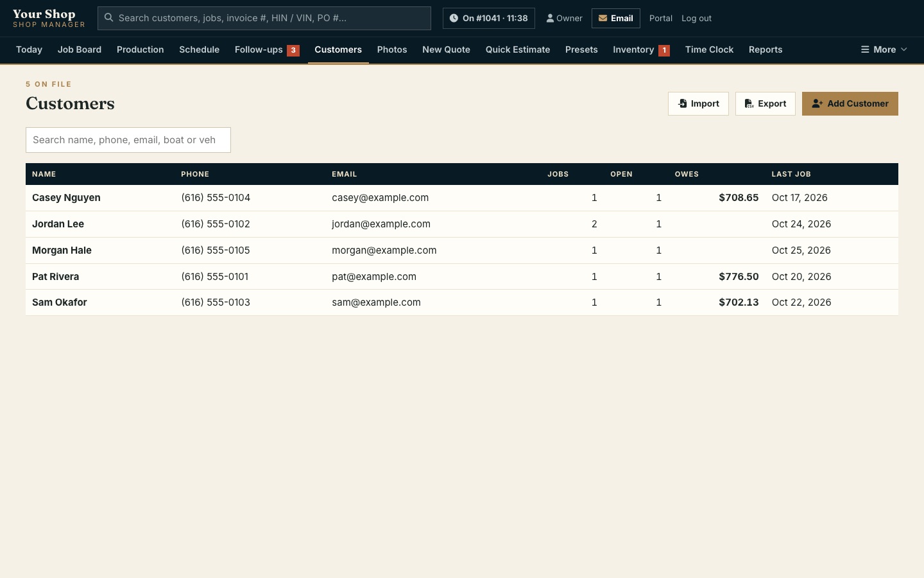The image size is (924, 578).
Task: Open the Photos tab
Action: [392, 49]
